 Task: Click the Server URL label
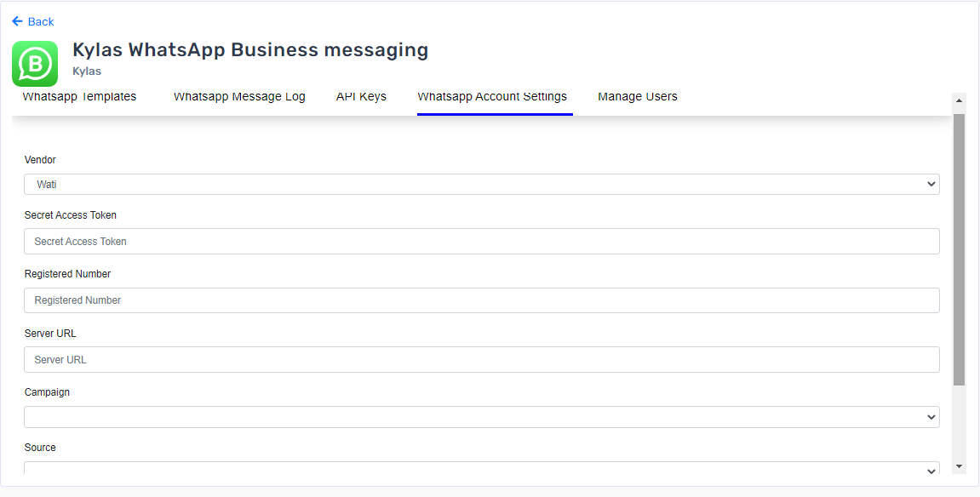click(x=50, y=334)
